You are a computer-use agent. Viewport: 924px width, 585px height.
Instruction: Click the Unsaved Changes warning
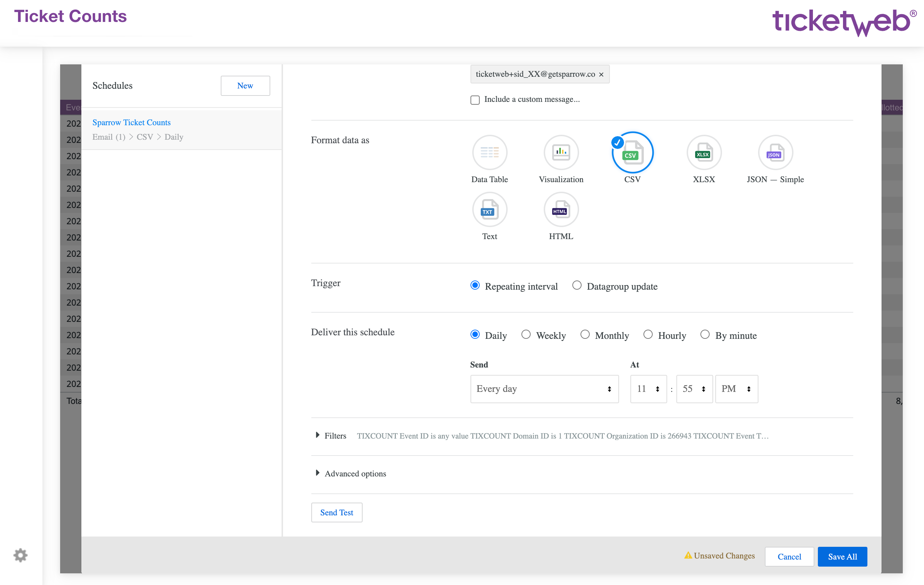[x=719, y=555]
